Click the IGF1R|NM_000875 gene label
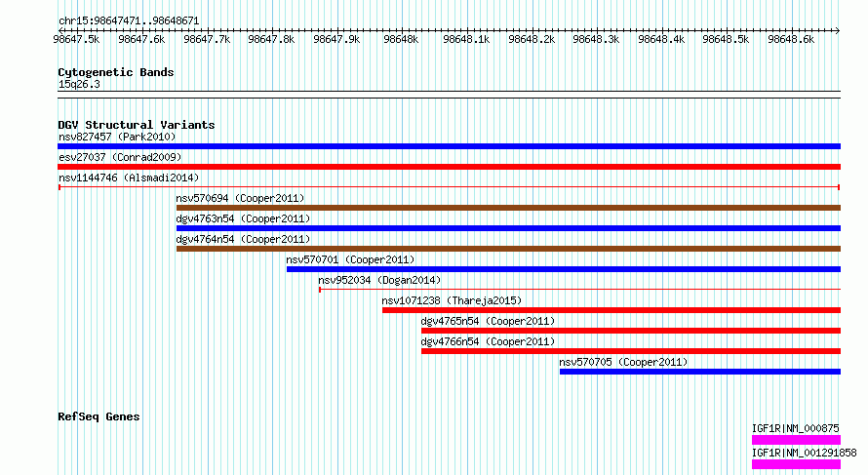Viewport: 868px width, 475px height. pyautogui.click(x=796, y=428)
